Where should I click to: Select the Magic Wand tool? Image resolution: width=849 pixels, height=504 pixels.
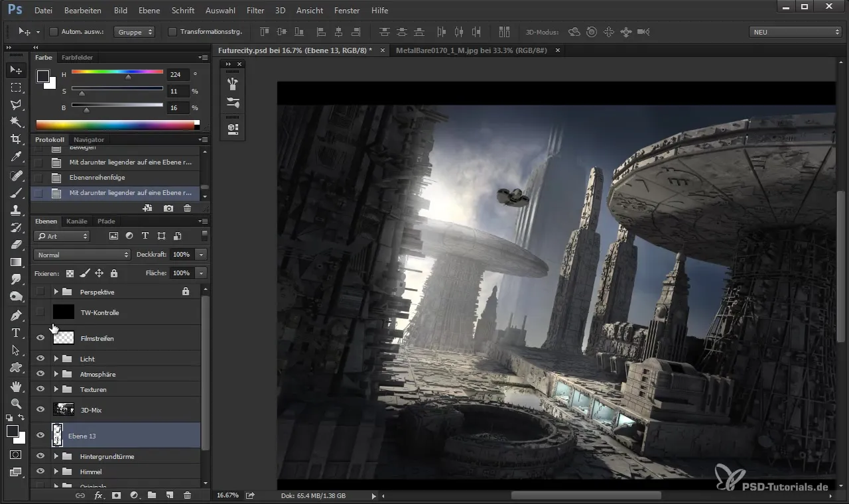[16, 121]
